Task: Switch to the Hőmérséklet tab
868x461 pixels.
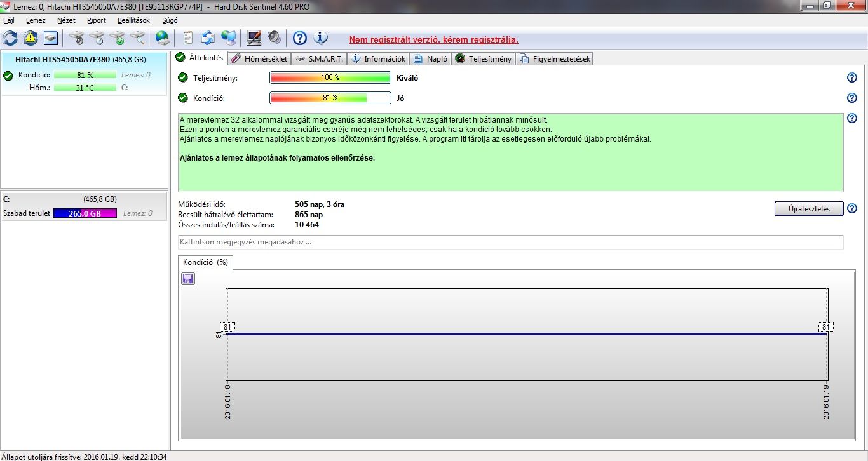Action: [x=259, y=59]
